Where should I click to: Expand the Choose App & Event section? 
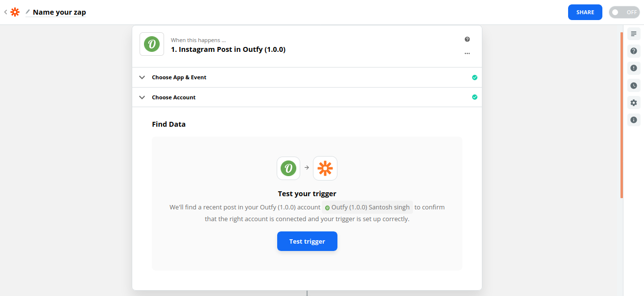[x=307, y=77]
